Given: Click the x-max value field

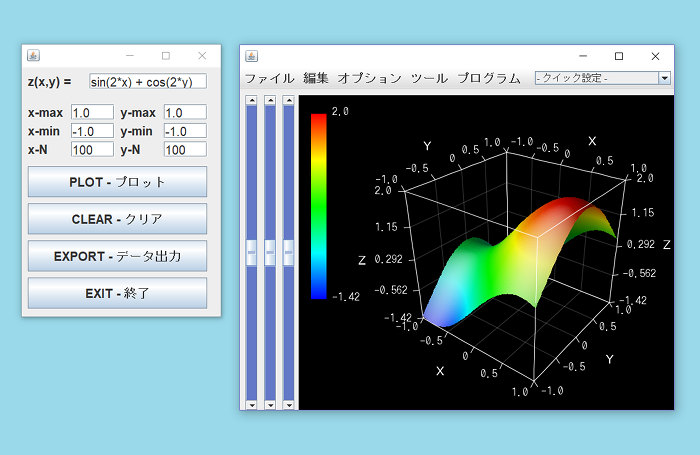Looking at the screenshot, I should coord(92,113).
